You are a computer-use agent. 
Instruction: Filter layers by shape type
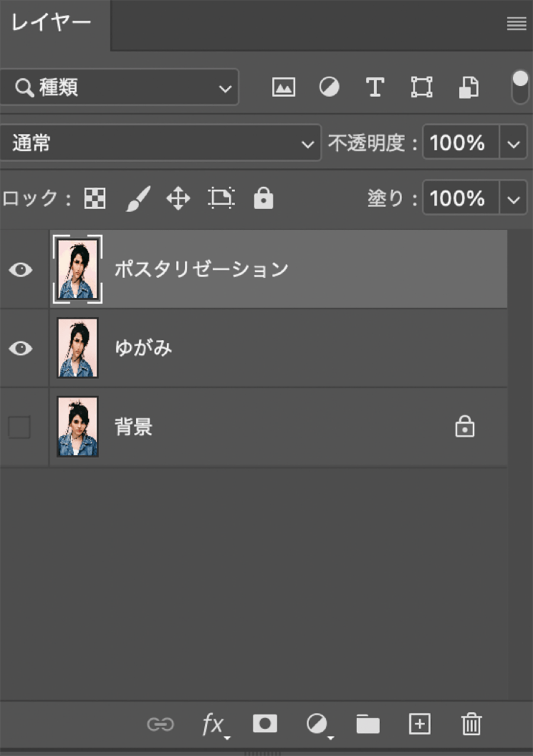click(x=421, y=88)
